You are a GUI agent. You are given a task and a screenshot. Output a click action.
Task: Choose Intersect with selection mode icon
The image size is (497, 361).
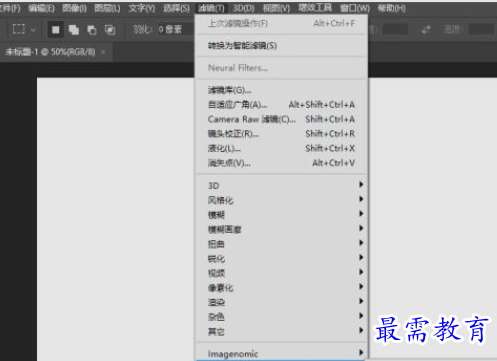(x=110, y=30)
